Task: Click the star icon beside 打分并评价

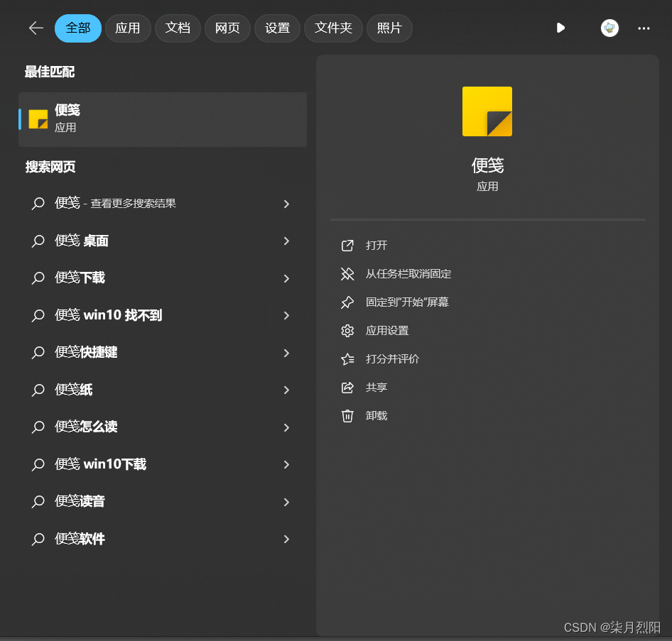Action: 347,358
